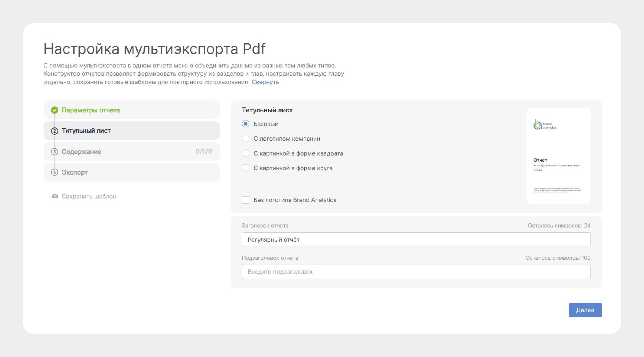Viewport: 644px width, 357px height.
Task: Open the Титульный лист step
Action: click(x=132, y=131)
